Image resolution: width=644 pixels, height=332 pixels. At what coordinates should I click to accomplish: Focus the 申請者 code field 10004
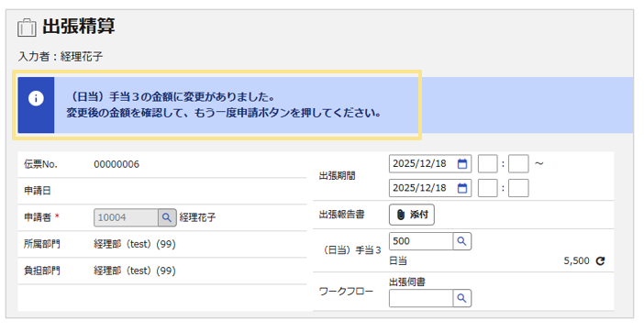126,217
